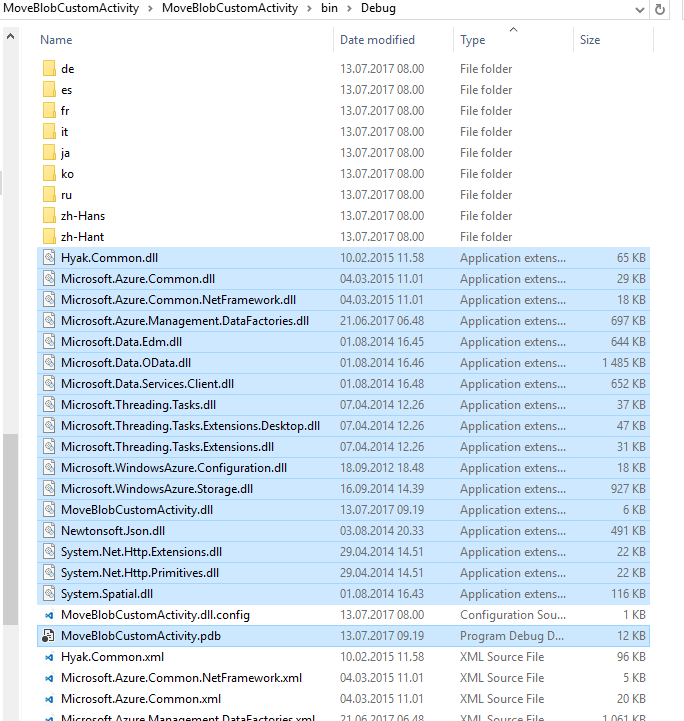Viewport: 684px width, 721px height.
Task: Click the Microsoft.Azure.Common.dll file icon
Action: click(x=49, y=279)
